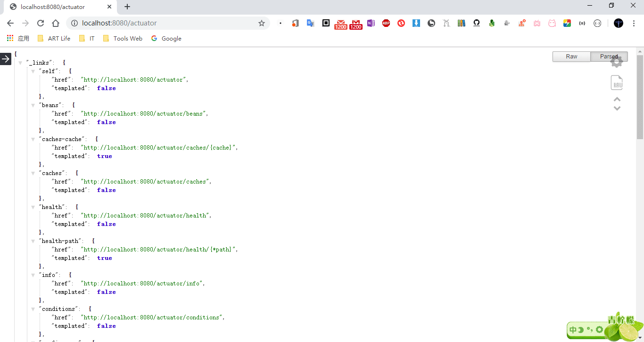Open the {≡} JSON formatter extension
The image size is (644, 342).
[x=582, y=23]
